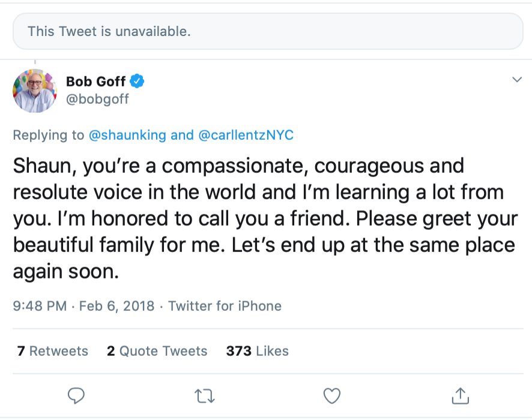Click the 'This Tweet is unavailable' box
Screen dimensions: 532x420
(x=267, y=31)
